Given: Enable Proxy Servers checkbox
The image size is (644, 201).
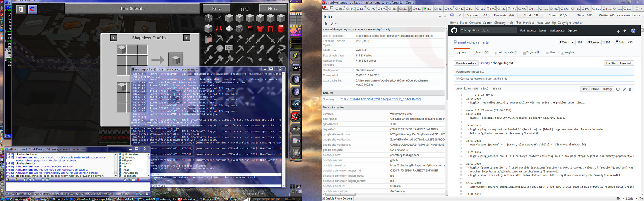Looking at the screenshot, I should [x=324, y=198].
